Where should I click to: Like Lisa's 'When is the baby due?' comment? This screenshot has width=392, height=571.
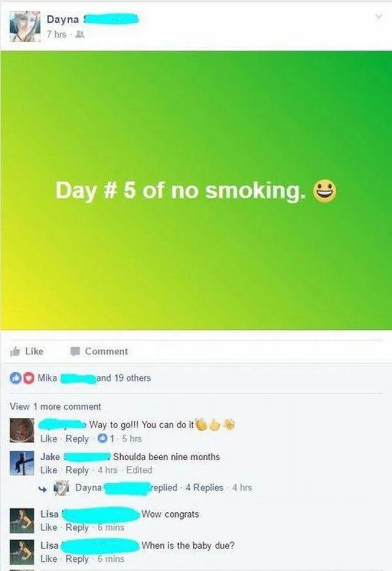[x=49, y=559]
